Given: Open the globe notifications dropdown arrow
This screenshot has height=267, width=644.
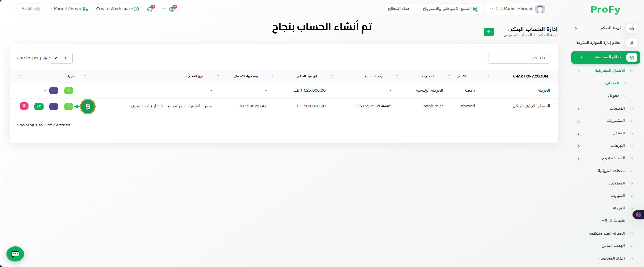Looking at the screenshot, I should tap(164, 9).
